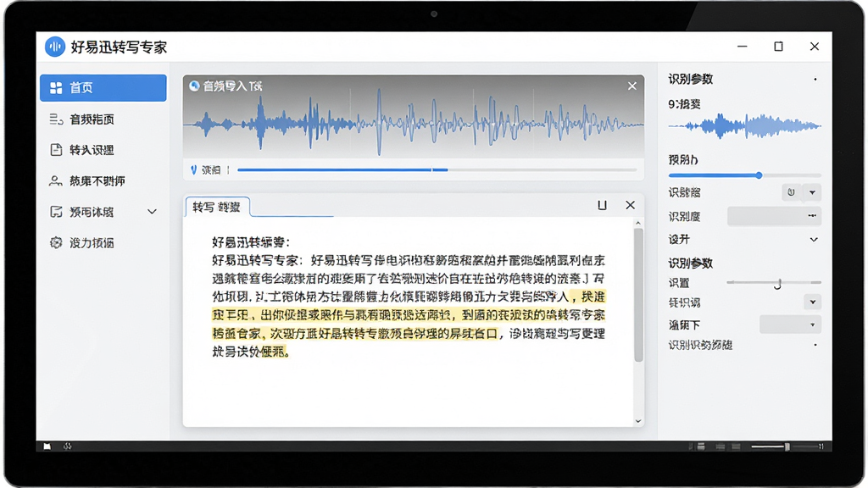Viewport: 868px width, 488px height.
Task: Click the round icon in audio import header
Action: [x=194, y=86]
